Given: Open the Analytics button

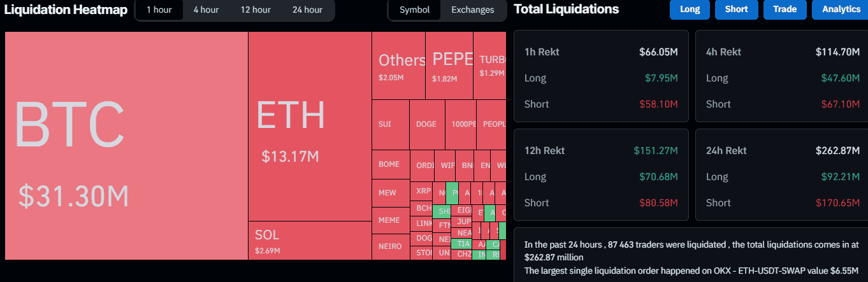Looking at the screenshot, I should pos(841,10).
